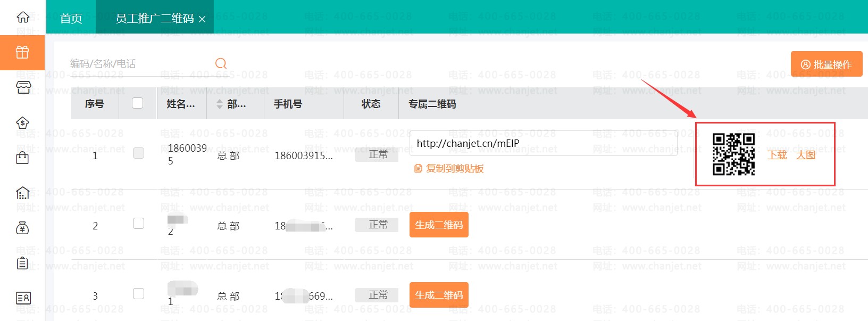868x321 pixels.
Task: Click phone number 186003915... cell
Action: click(304, 156)
